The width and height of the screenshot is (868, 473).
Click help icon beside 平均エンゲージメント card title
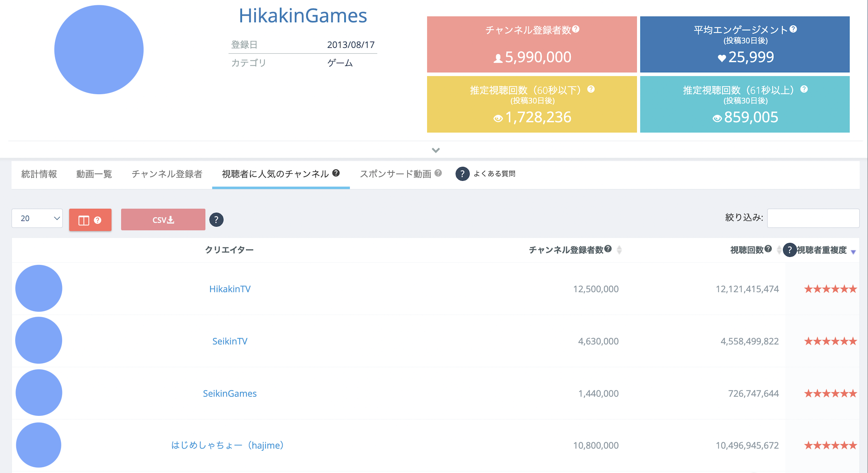[793, 29]
